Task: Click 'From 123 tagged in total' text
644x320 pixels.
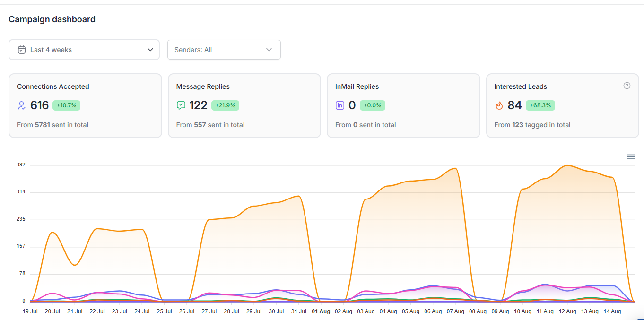Action: point(532,125)
